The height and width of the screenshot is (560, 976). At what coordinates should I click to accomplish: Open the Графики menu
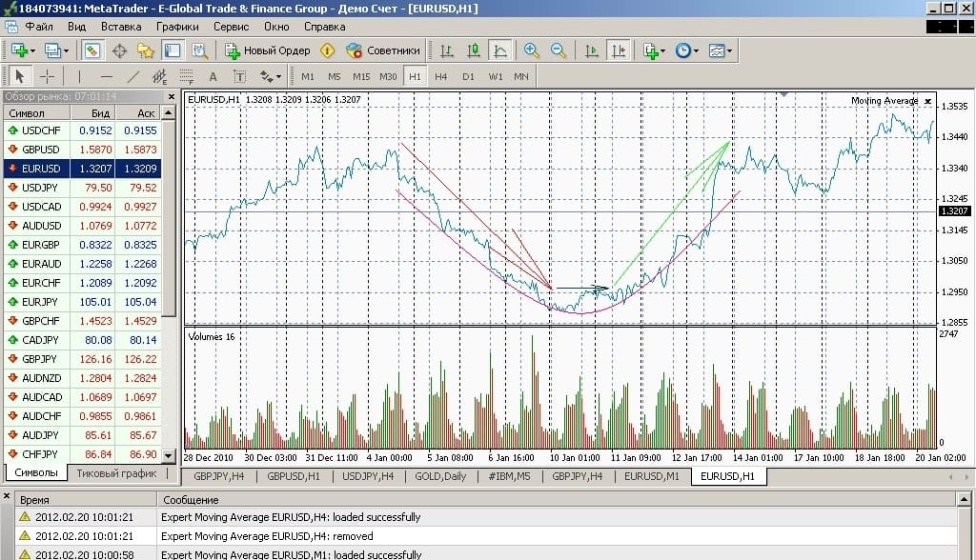point(177,27)
